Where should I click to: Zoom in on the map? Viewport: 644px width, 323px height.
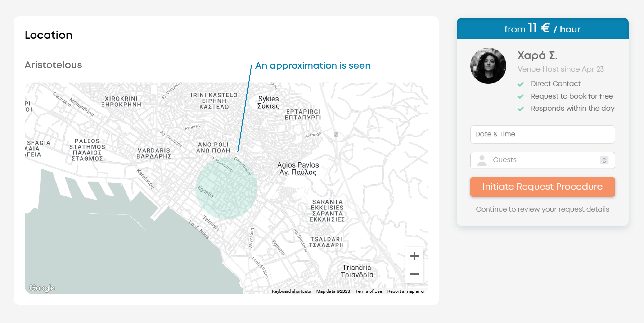414,256
